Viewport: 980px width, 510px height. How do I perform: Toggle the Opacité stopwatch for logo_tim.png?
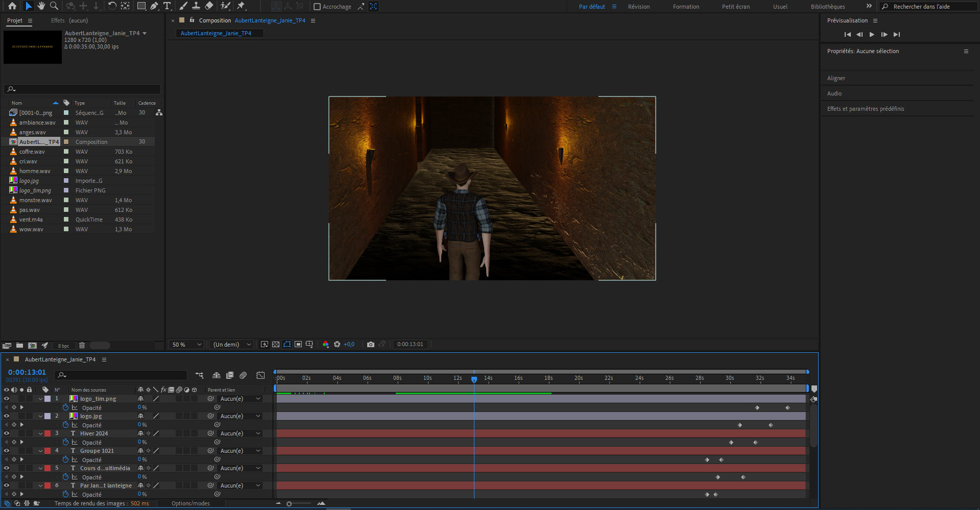[x=65, y=408]
